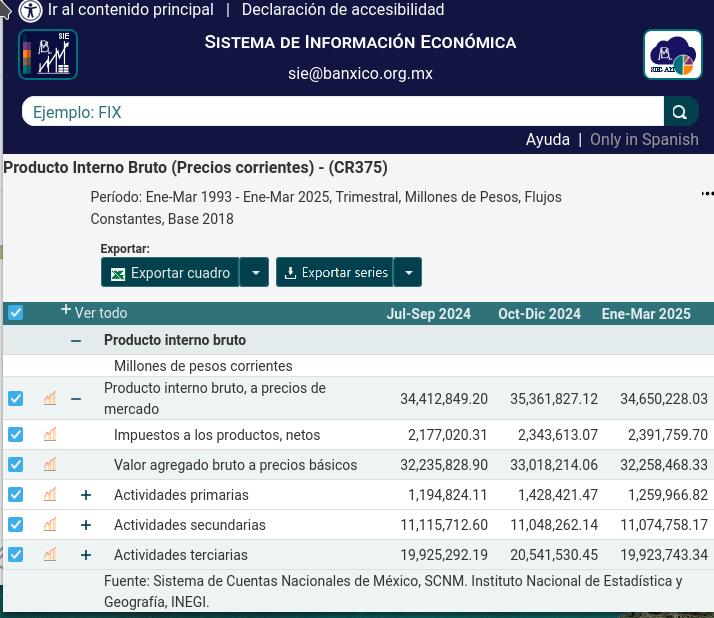Expand the Actividades primarias row
714x618 pixels.
pyautogui.click(x=86, y=495)
